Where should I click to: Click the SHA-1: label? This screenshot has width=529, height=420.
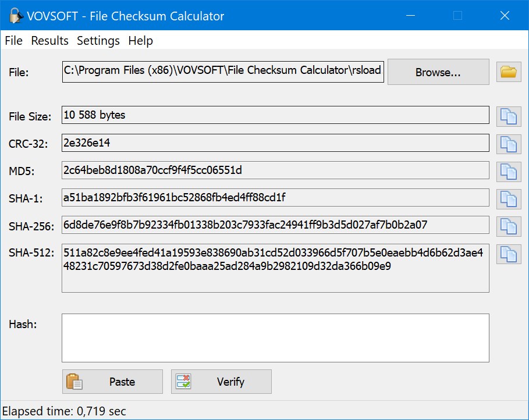pyautogui.click(x=26, y=199)
